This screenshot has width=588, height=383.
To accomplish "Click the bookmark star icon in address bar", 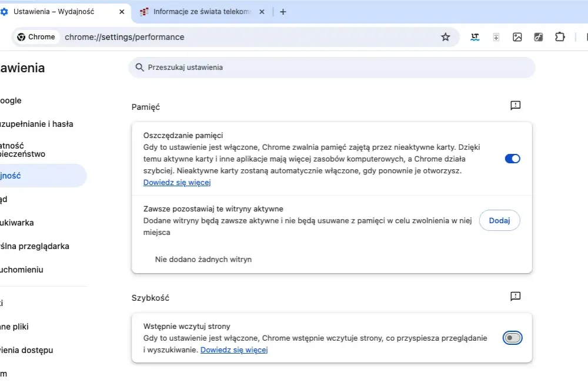I will point(445,37).
